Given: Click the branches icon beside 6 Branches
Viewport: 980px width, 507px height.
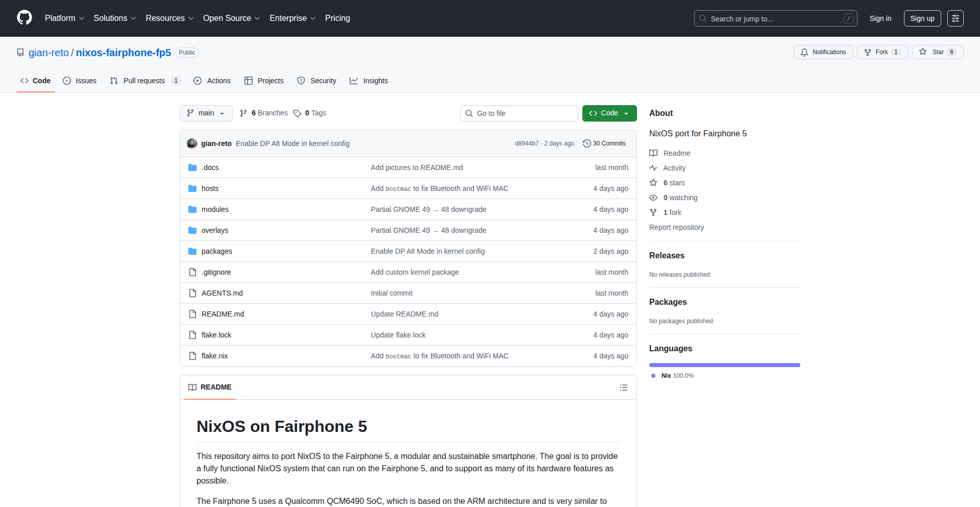Looking at the screenshot, I should (x=243, y=113).
